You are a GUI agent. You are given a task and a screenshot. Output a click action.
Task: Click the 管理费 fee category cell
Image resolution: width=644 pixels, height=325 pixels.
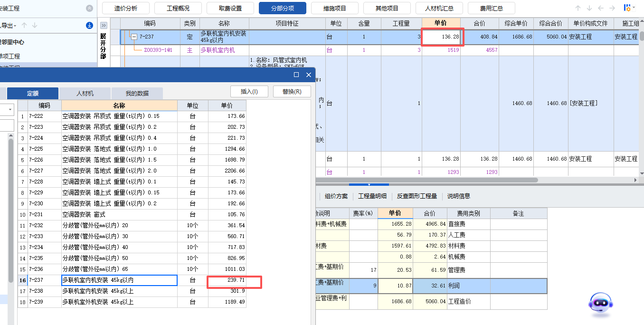click(x=469, y=270)
